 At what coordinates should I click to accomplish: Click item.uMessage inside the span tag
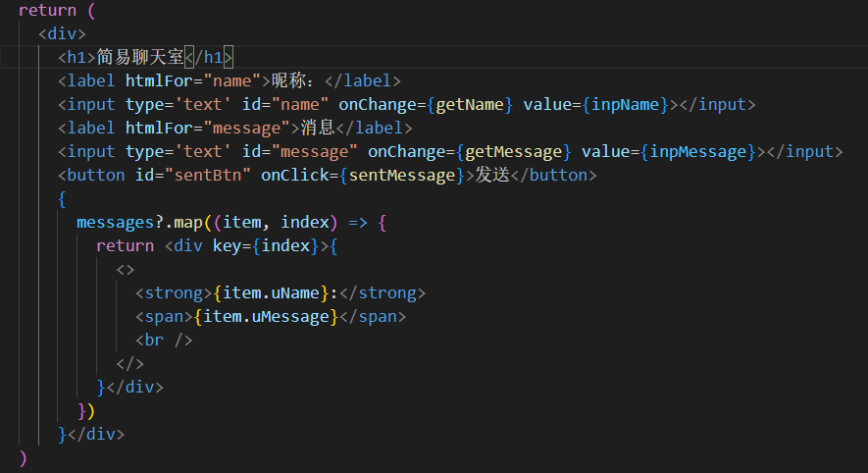(x=266, y=317)
